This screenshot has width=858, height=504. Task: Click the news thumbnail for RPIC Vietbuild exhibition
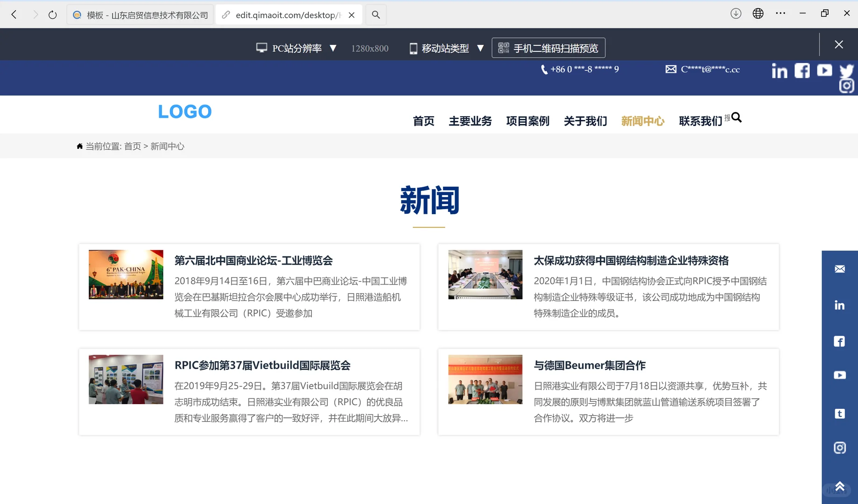(125, 379)
